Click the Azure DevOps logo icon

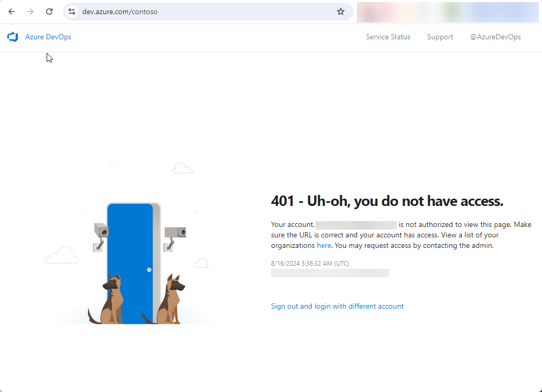pyautogui.click(x=13, y=37)
